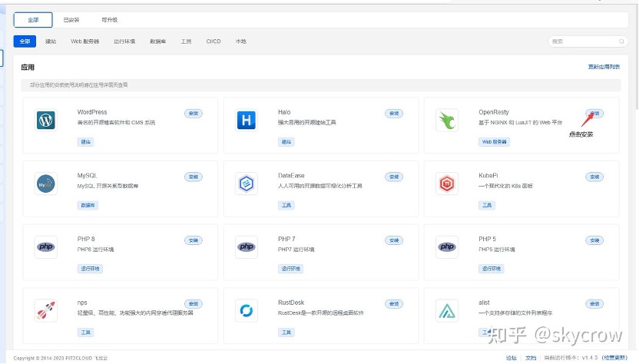The height and width of the screenshot is (364, 639).
Task: Click the 运行环境 tag under PHP 5
Action: click(x=491, y=269)
